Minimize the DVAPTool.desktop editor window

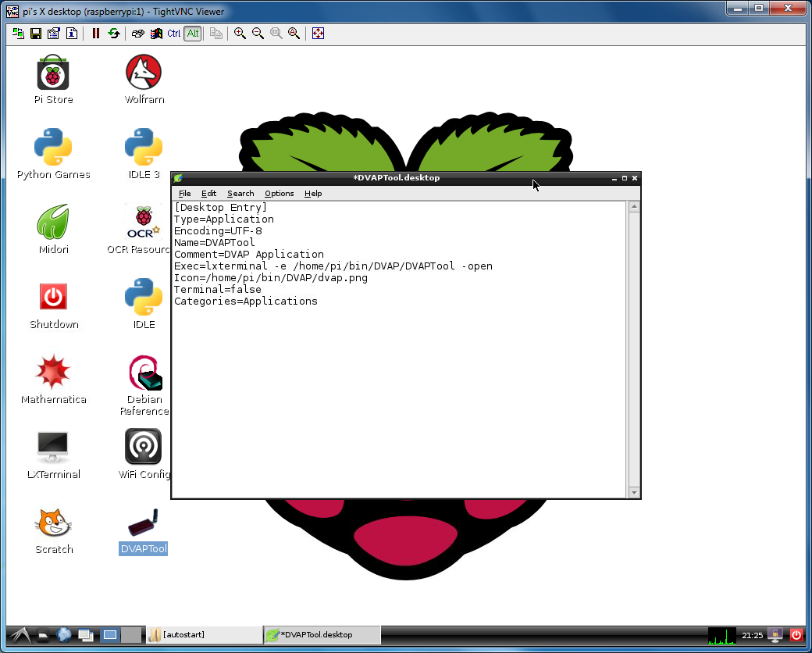coord(614,178)
